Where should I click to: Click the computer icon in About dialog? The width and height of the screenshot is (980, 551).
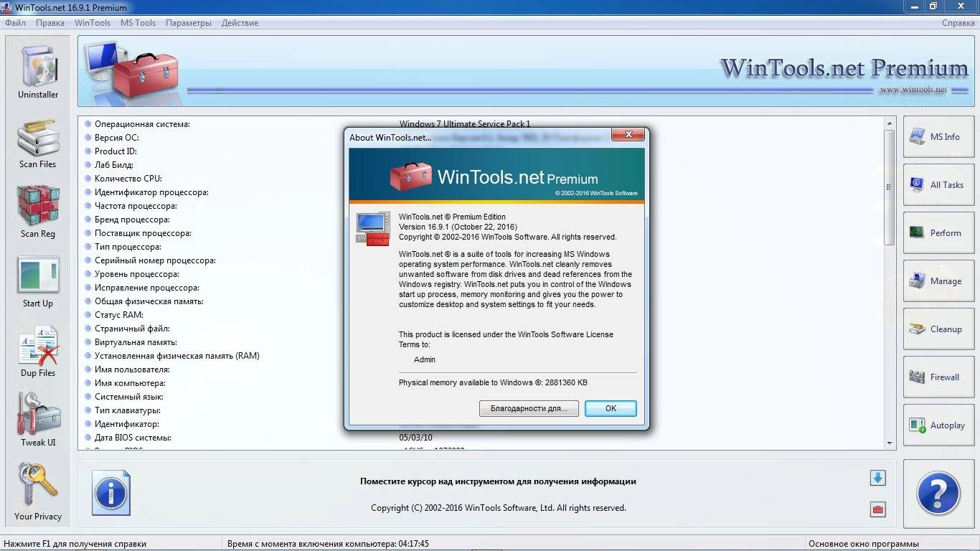pos(372,229)
